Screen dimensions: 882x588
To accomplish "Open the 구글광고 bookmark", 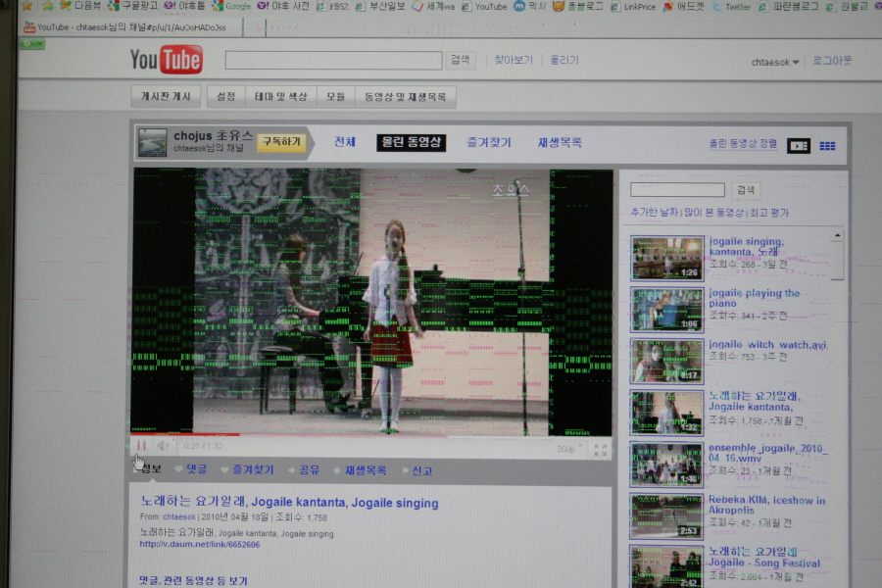I will (132, 6).
